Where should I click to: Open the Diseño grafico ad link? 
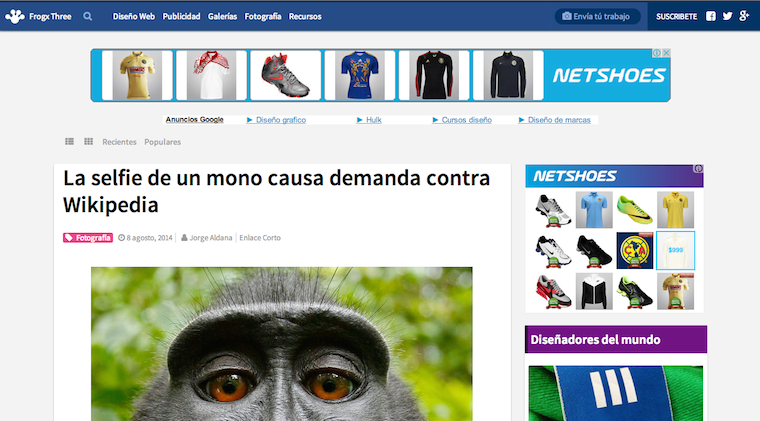[280, 120]
